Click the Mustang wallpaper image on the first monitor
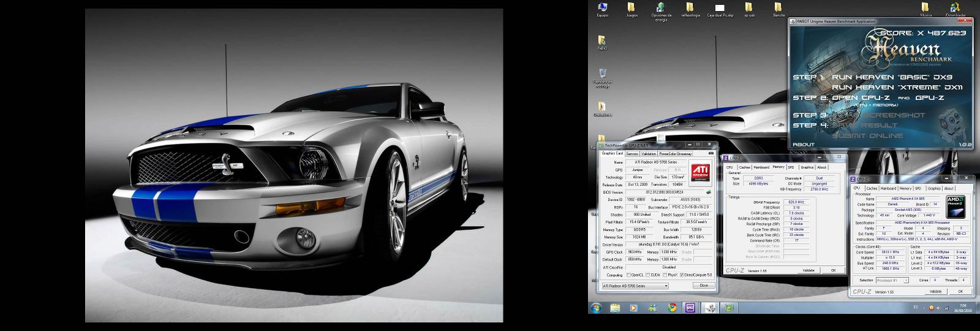 pos(294,165)
